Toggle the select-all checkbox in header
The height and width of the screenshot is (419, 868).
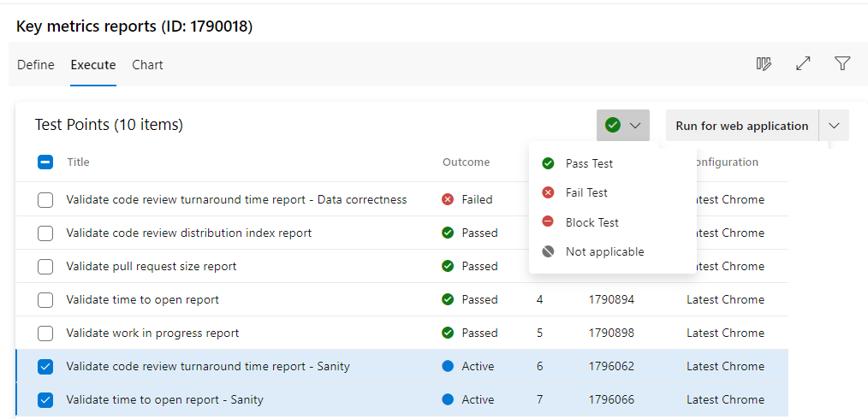click(x=46, y=162)
